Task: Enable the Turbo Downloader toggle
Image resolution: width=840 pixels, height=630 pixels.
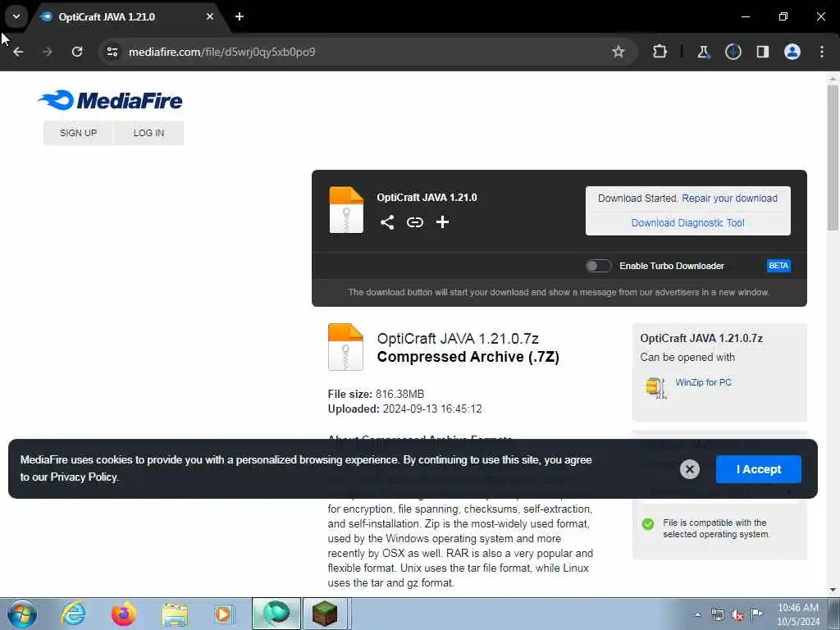Action: point(598,266)
